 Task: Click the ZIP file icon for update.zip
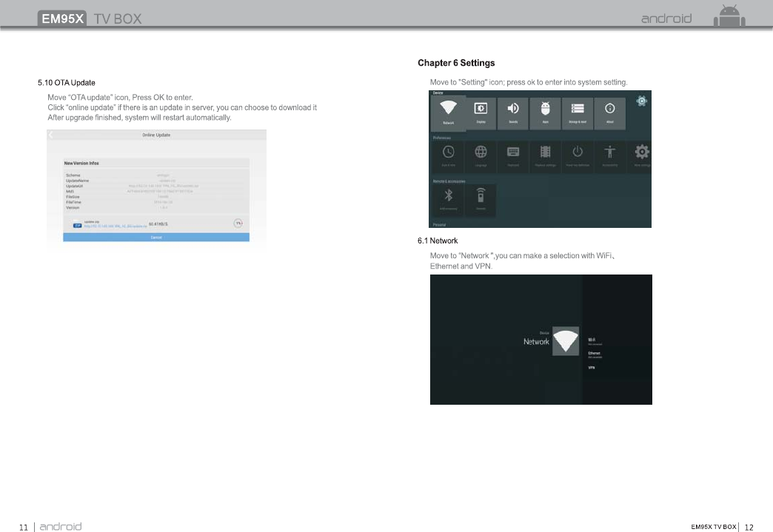click(77, 225)
